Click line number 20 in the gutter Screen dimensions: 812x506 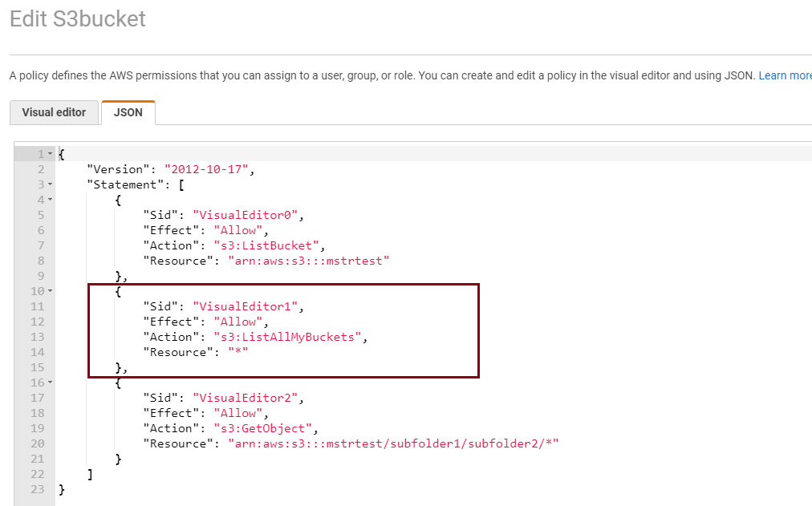pyautogui.click(x=38, y=443)
